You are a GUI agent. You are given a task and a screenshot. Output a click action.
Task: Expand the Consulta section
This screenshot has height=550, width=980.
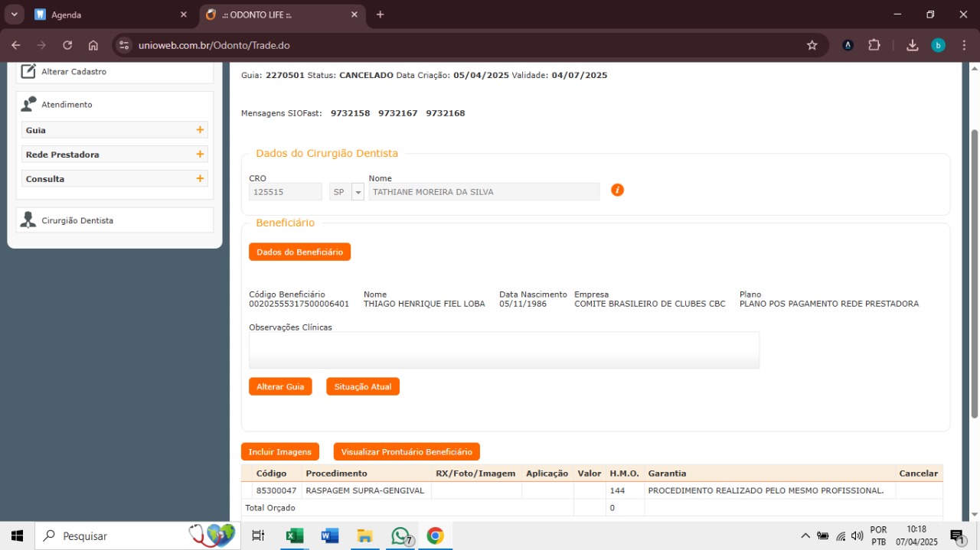tap(200, 179)
